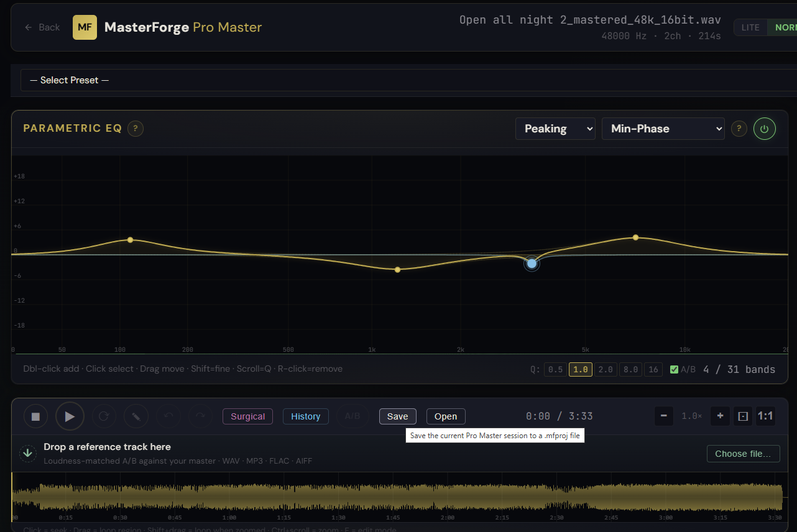Reset waveform zoom with 1:1 button
The height and width of the screenshot is (532, 797).
click(x=765, y=416)
